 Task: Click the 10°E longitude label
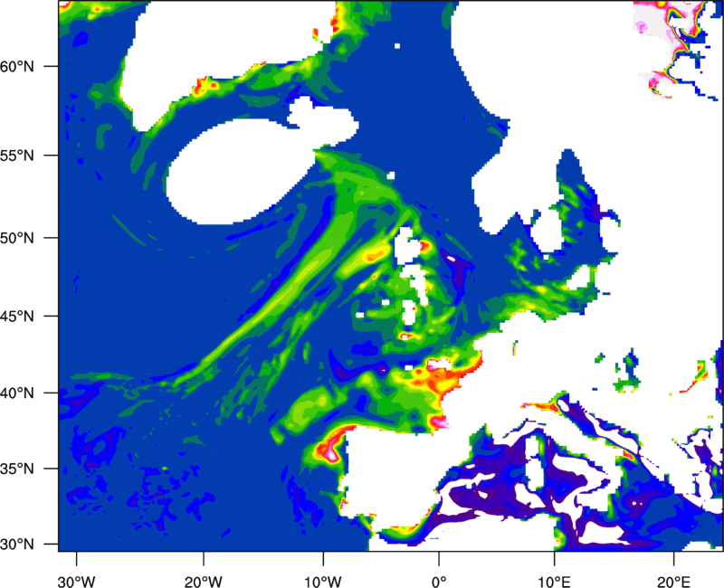click(555, 581)
